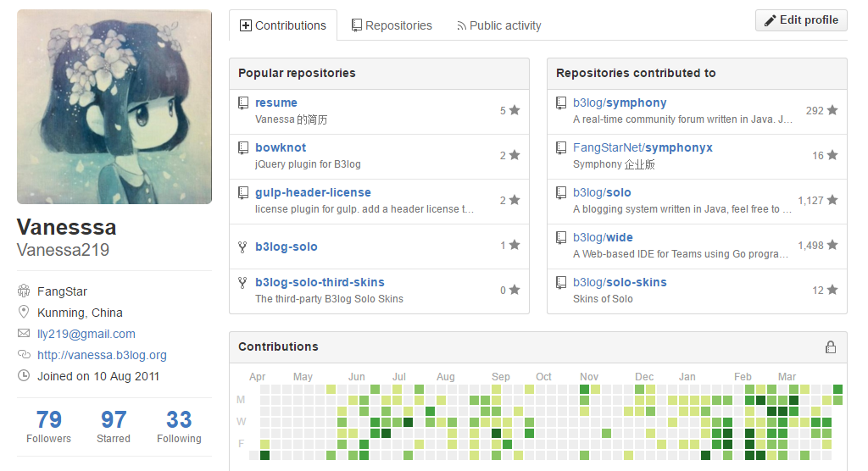The image size is (868, 471).
Task: Open the lly219@gmail.com email link
Action: (x=86, y=334)
